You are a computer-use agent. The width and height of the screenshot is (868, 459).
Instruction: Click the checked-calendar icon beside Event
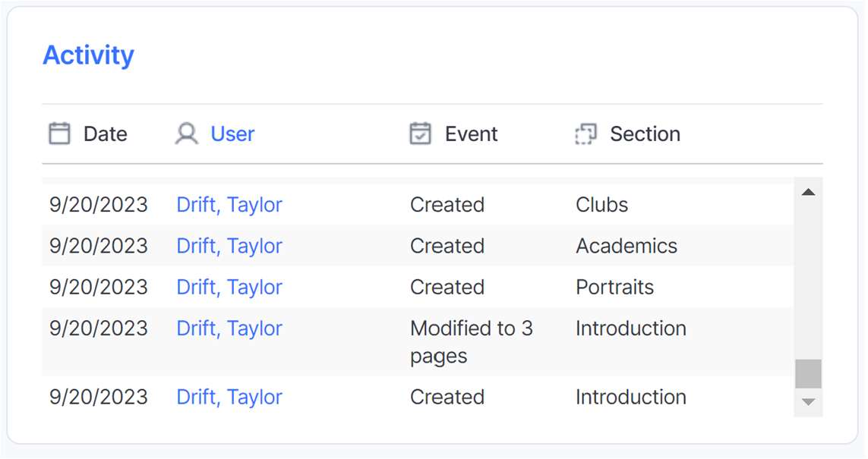(x=420, y=134)
